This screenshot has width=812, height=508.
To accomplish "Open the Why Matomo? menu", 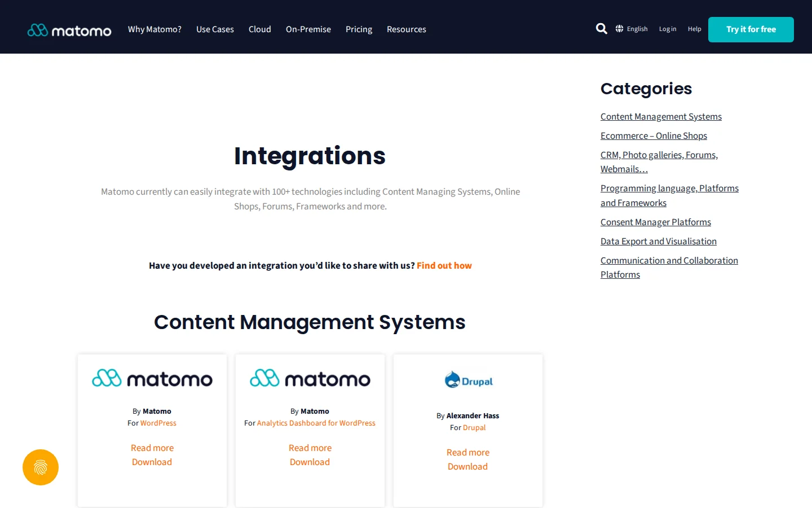I will click(x=155, y=29).
